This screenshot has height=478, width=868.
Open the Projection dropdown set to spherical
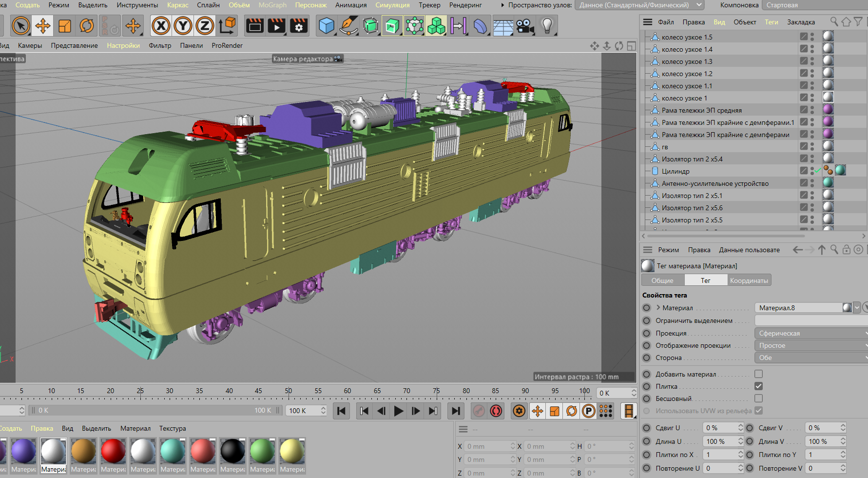810,333
